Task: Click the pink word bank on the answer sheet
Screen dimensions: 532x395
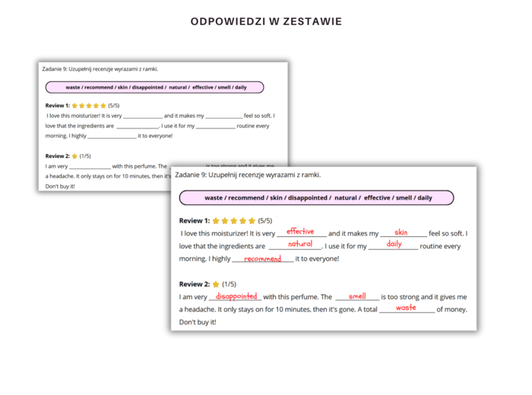Action: coord(317,197)
